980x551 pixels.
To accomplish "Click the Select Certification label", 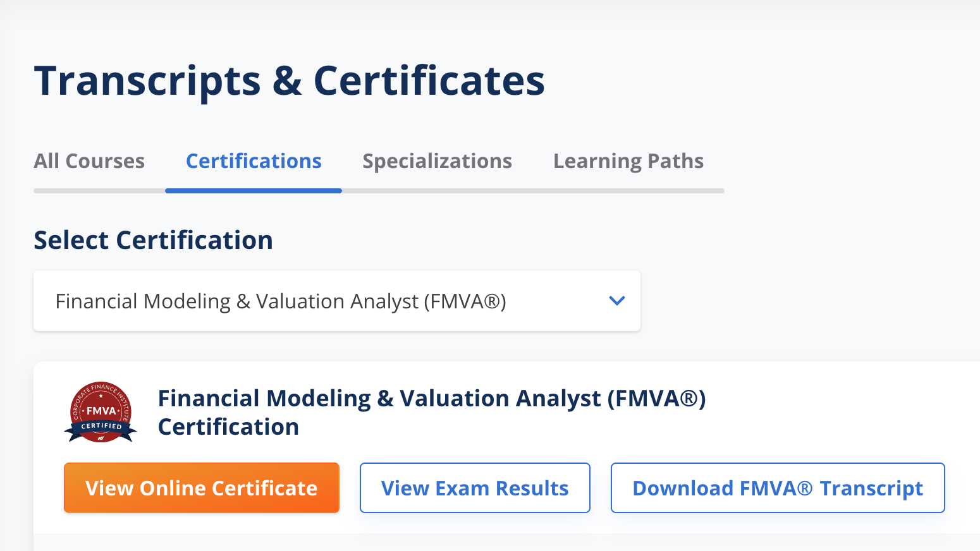I will coord(153,240).
